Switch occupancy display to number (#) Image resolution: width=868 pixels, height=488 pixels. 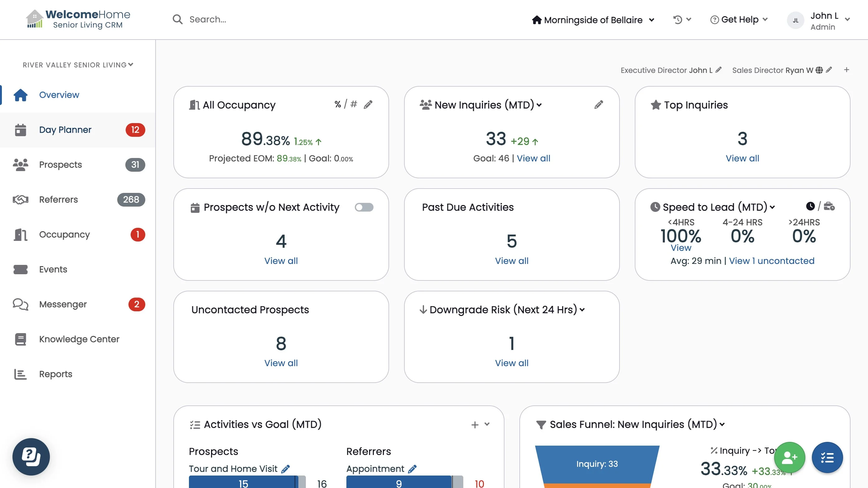354,104
